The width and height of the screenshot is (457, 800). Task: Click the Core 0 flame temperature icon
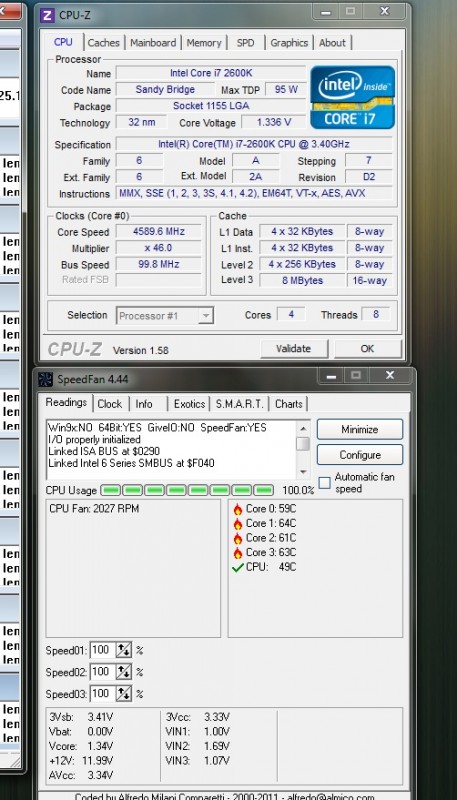(x=238, y=509)
